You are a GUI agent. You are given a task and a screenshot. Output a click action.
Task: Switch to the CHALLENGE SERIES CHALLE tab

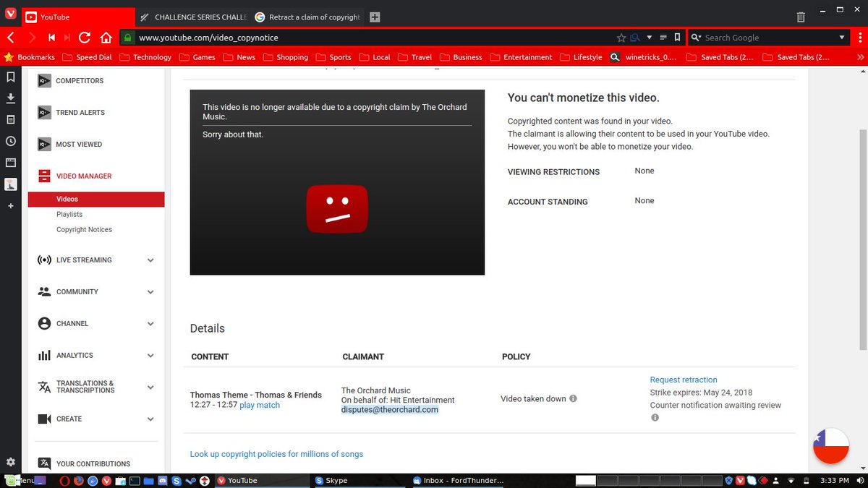pyautogui.click(x=193, y=17)
